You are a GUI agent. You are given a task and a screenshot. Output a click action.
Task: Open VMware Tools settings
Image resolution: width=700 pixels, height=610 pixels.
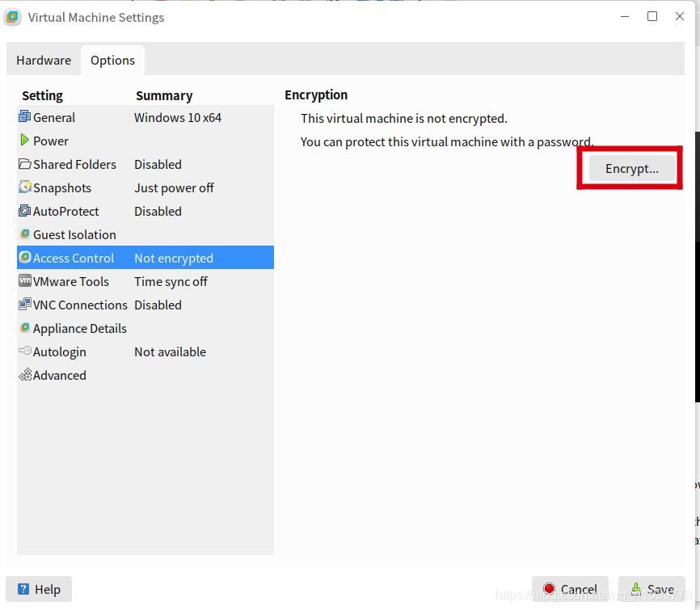(x=145, y=281)
